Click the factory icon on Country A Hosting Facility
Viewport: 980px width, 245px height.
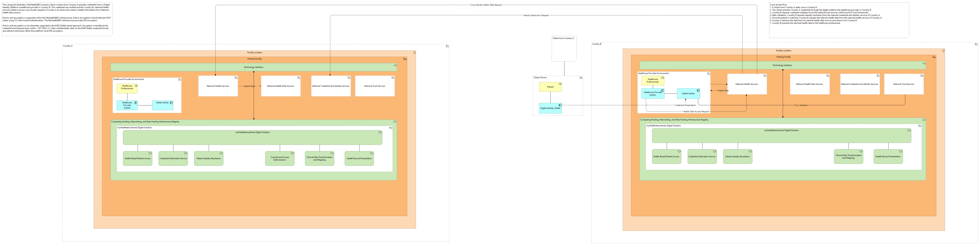pos(405,59)
